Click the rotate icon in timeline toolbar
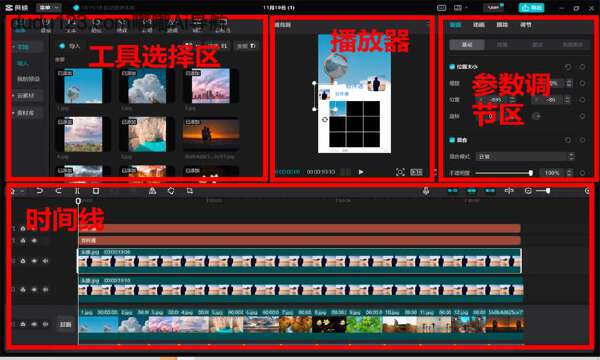This screenshot has width=600, height=360. tap(171, 191)
